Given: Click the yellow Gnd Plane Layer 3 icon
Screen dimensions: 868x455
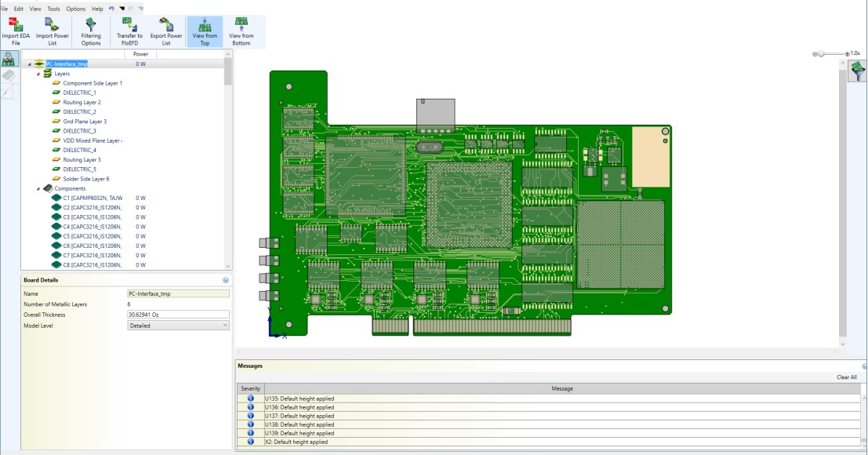Looking at the screenshot, I should click(56, 122).
